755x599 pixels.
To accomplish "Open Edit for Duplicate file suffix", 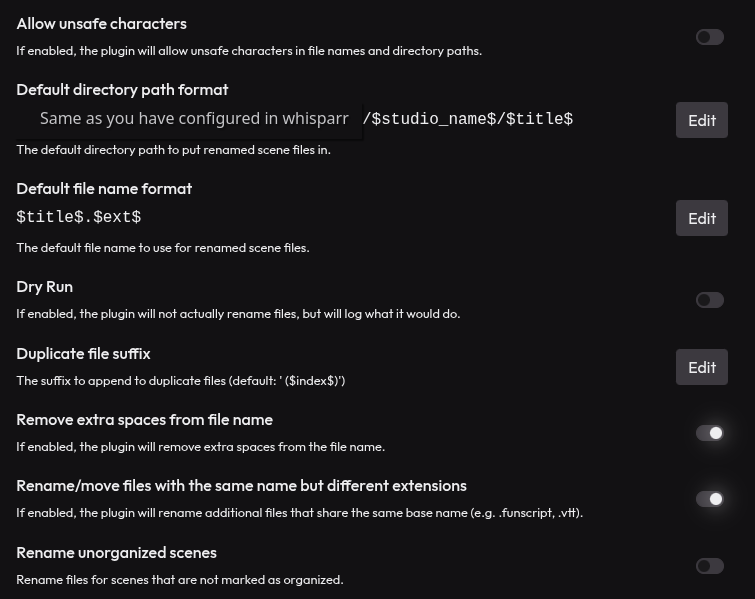I will click(702, 367).
